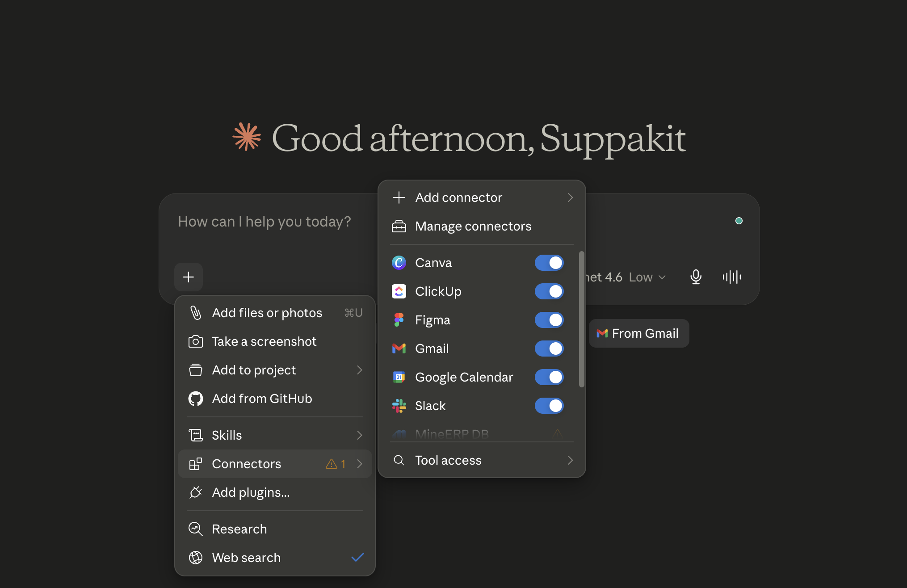Expand the Tool access submenu chevron
Image resolution: width=907 pixels, height=588 pixels.
click(x=570, y=460)
